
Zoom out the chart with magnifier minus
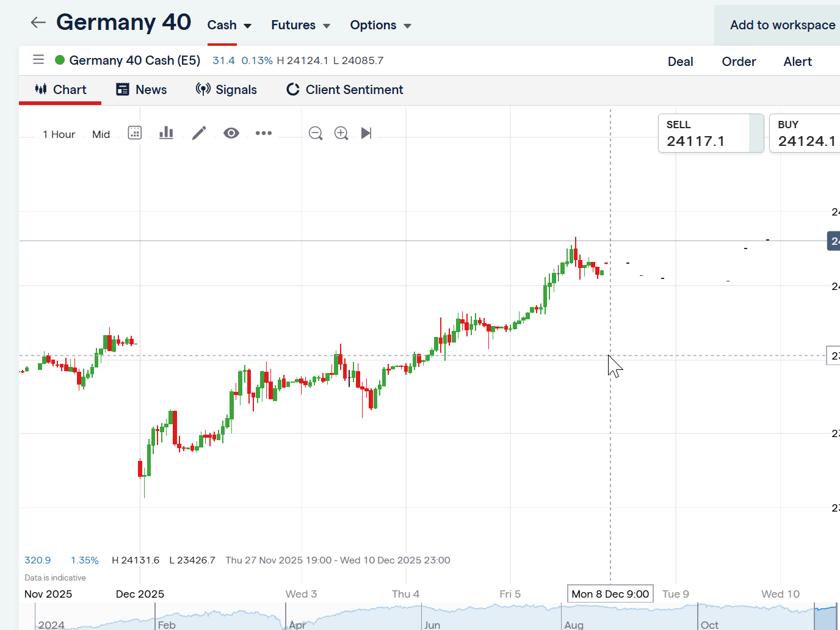[316, 133]
